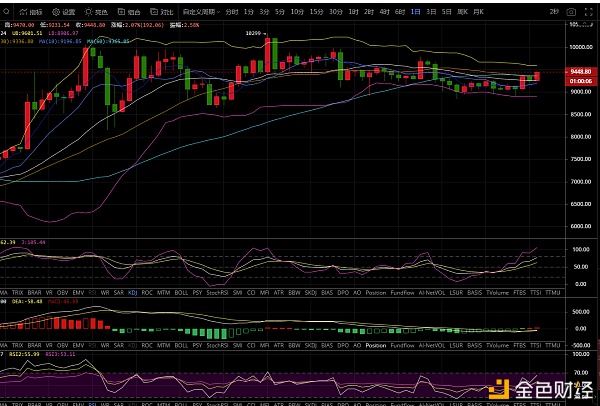Switch to the 月K monthly chart

point(478,12)
